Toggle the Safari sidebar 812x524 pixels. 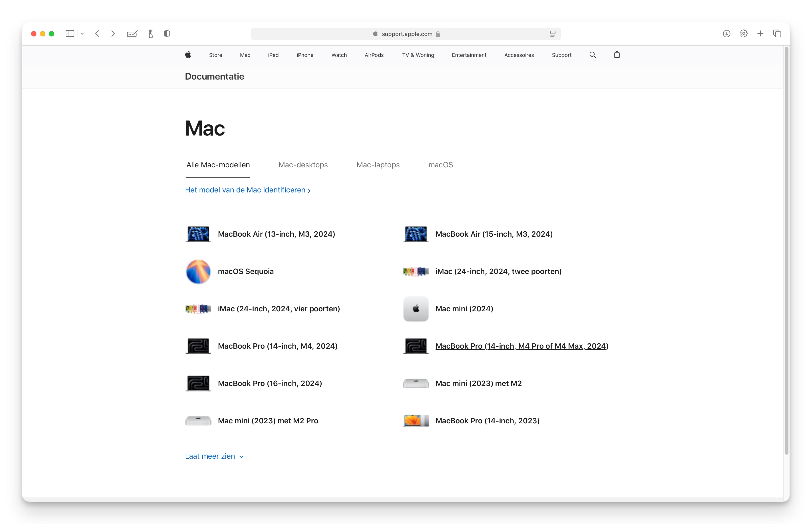point(70,34)
